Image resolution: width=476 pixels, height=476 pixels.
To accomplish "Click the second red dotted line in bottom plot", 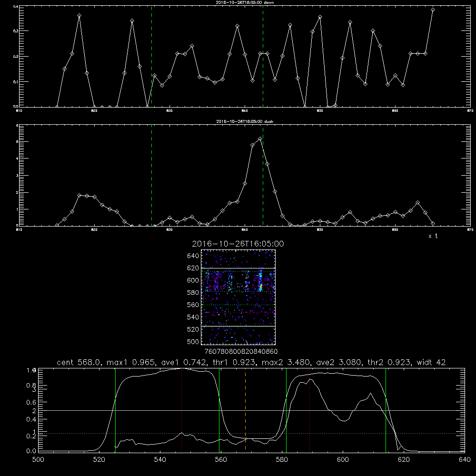I will 310,410.
